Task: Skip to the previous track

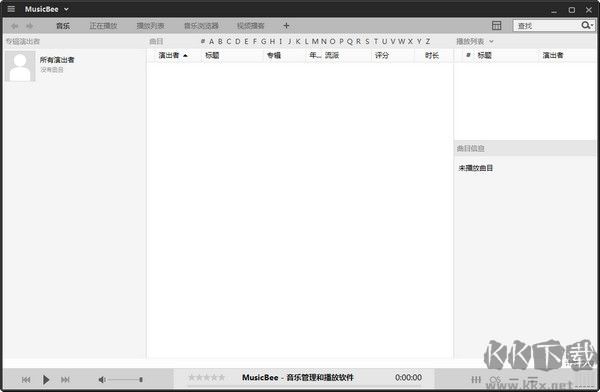Action: click(x=26, y=380)
